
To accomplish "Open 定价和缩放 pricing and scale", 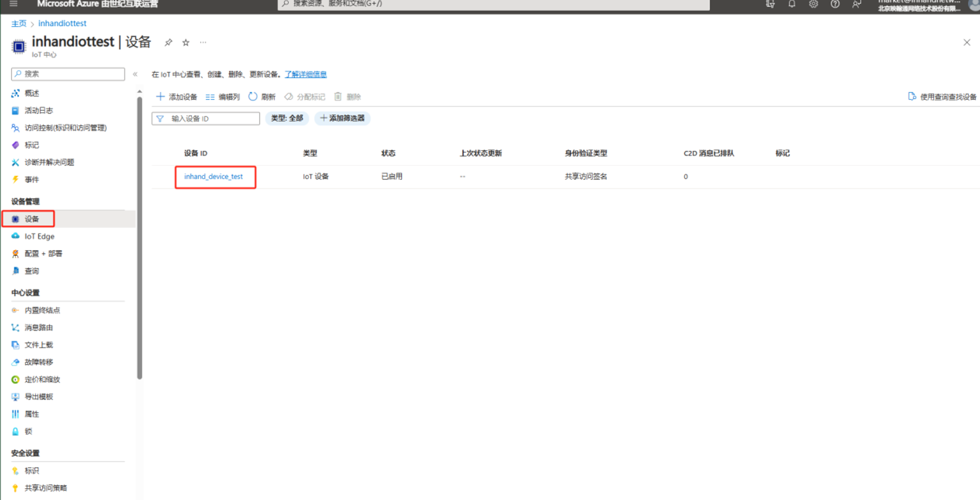I will coord(42,379).
